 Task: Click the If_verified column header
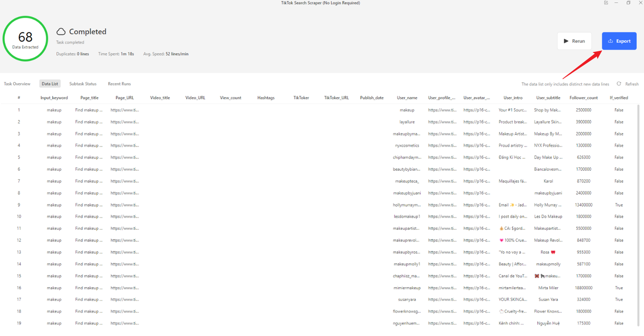point(619,98)
